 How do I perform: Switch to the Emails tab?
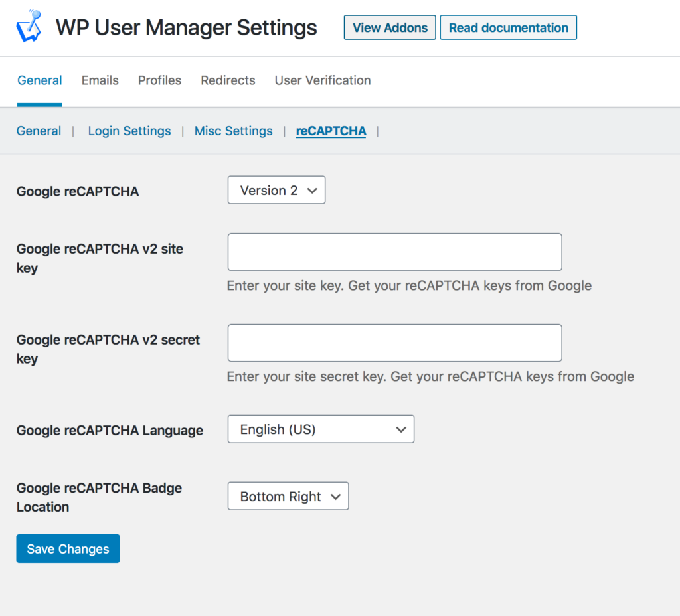[100, 80]
